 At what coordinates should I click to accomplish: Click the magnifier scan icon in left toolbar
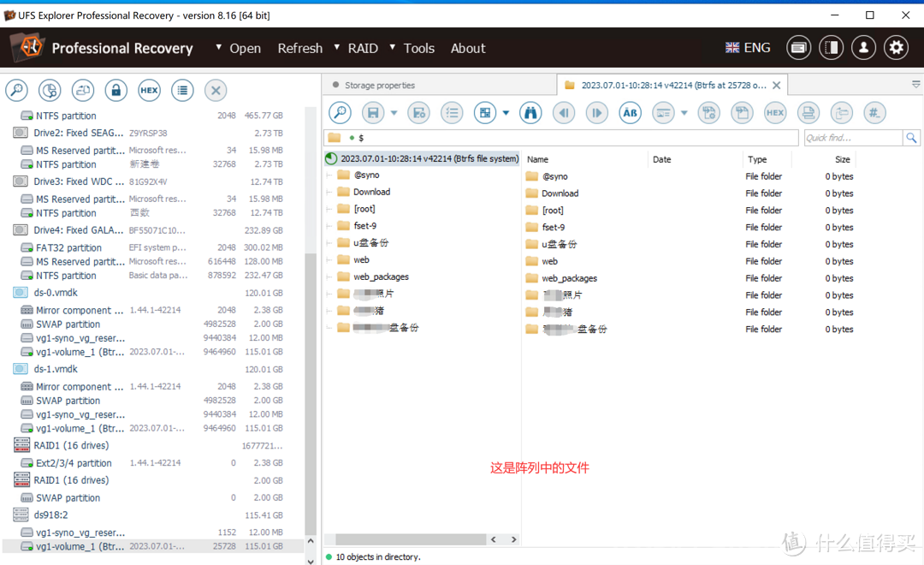tap(16, 90)
